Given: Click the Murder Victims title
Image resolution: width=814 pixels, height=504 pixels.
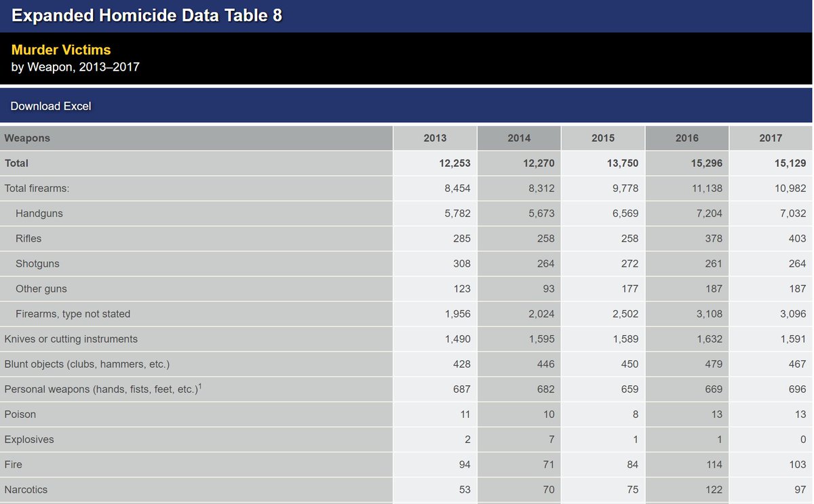Looking at the screenshot, I should coord(61,50).
